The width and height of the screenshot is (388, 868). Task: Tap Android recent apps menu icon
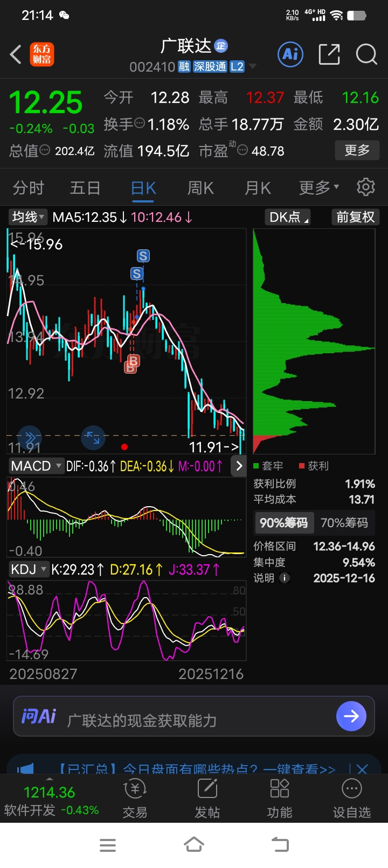[x=108, y=845]
